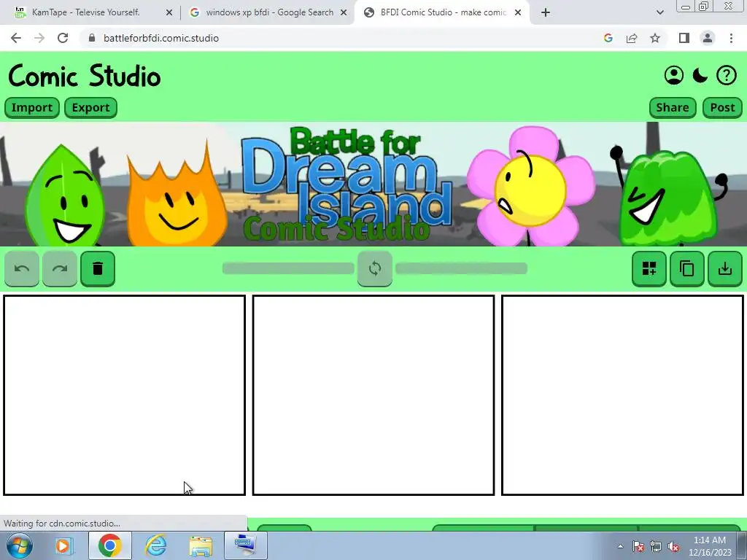Open the network status tray icon
Screen dimensions: 747x560
point(656,546)
